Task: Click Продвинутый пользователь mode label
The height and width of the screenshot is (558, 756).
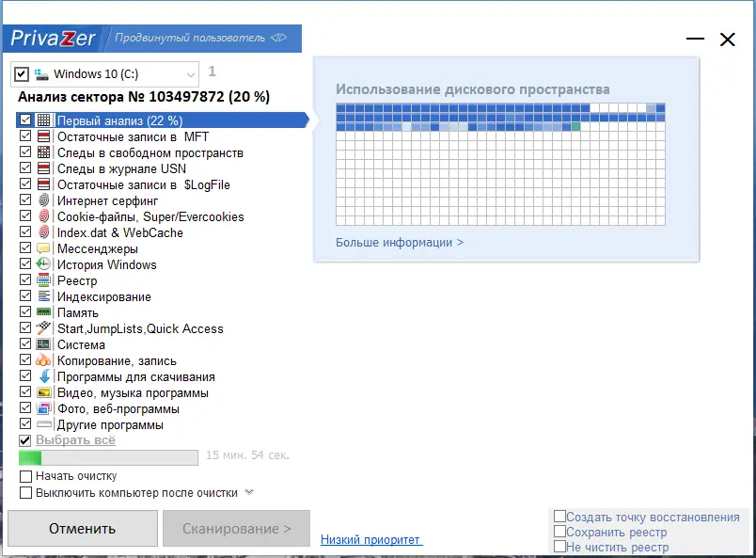Action: (190, 38)
